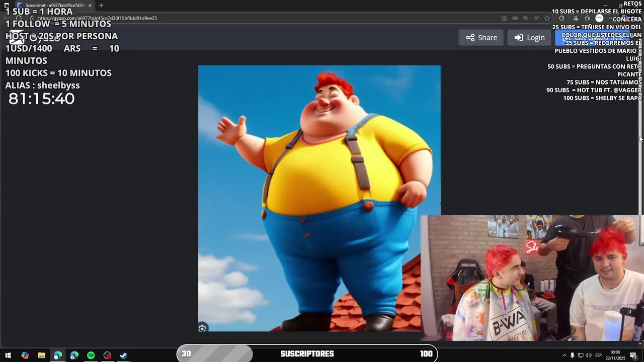The image size is (644, 362).
Task: Select the Screenshot Gyazo tab
Action: (54, 5)
